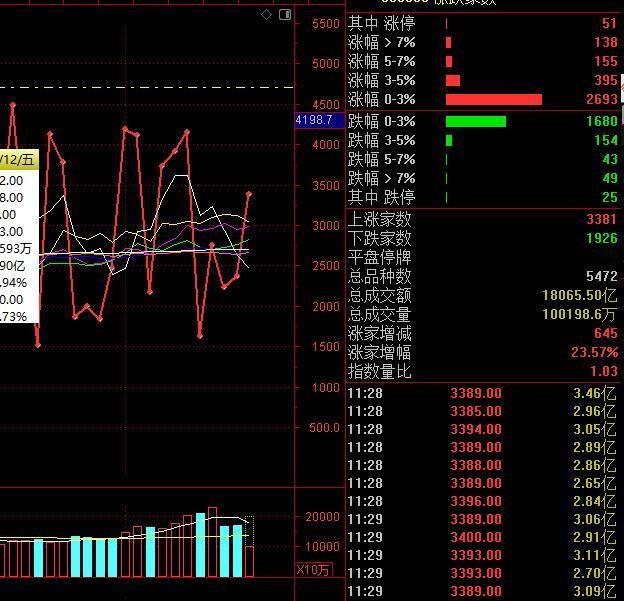This screenshot has width=624, height=601.
Task: Select the 涨幅 > 7% row label
Action: (x=381, y=43)
